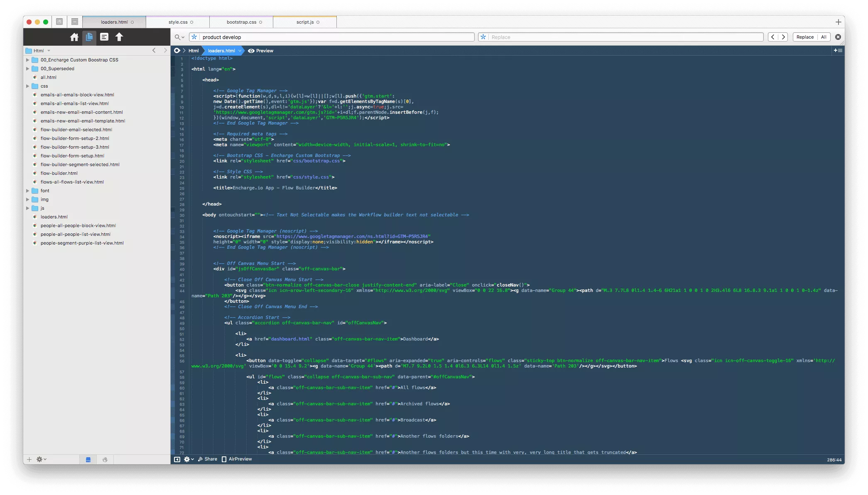Go to next search match
The width and height of the screenshot is (868, 495).
coord(783,37)
